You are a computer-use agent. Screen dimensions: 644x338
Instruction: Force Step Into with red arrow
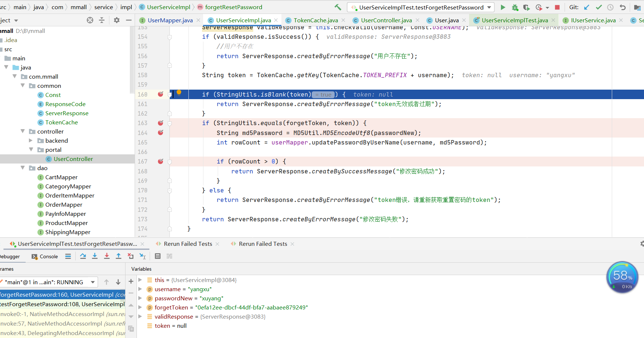107,256
